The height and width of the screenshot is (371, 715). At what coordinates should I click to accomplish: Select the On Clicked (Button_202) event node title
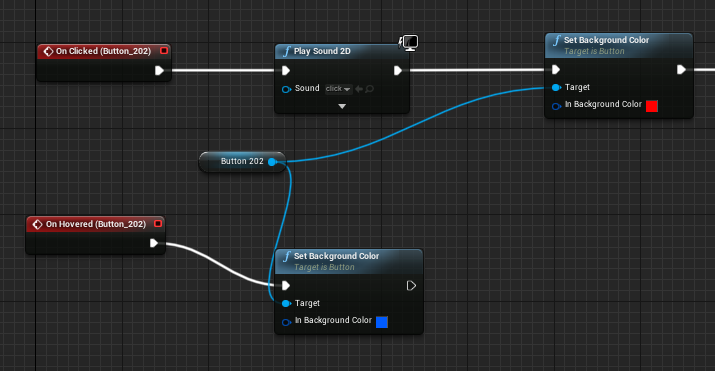[103, 51]
